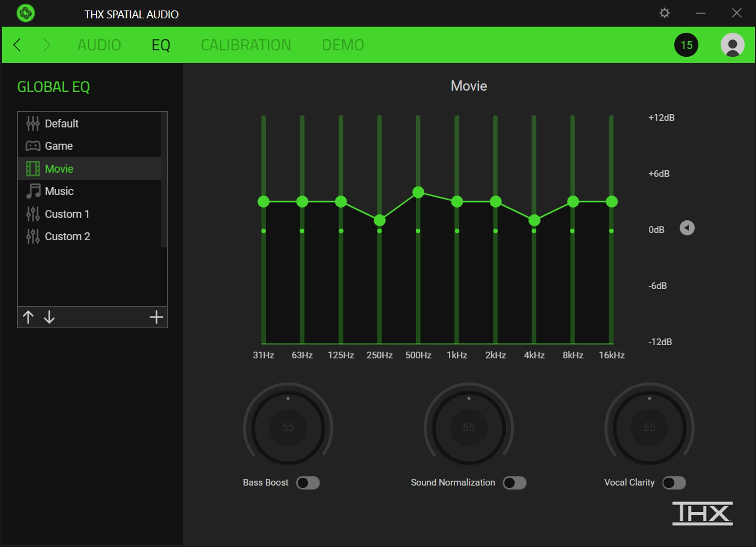The height and width of the screenshot is (547, 756).
Task: Click the 0dB reset arrow button
Action: point(687,228)
